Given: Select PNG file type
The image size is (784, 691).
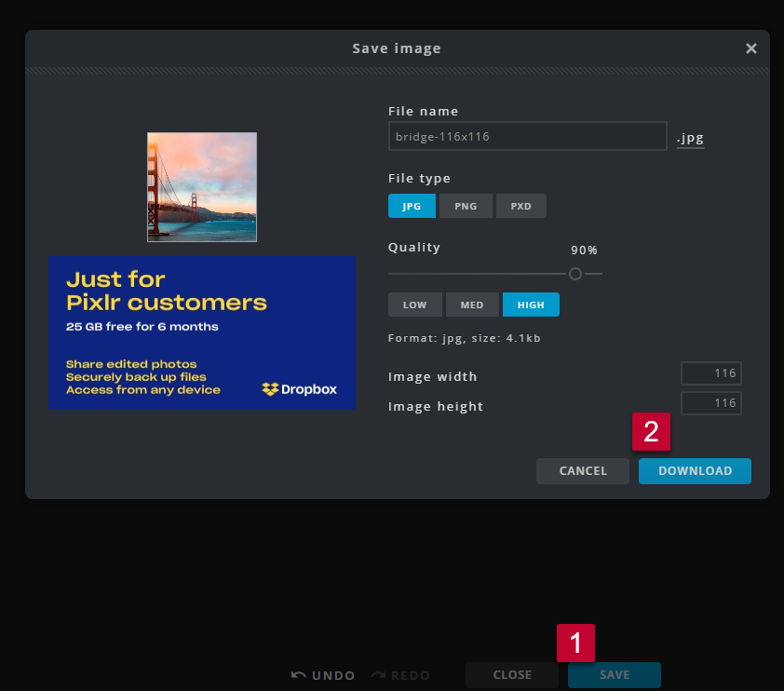Looking at the screenshot, I should (466, 206).
